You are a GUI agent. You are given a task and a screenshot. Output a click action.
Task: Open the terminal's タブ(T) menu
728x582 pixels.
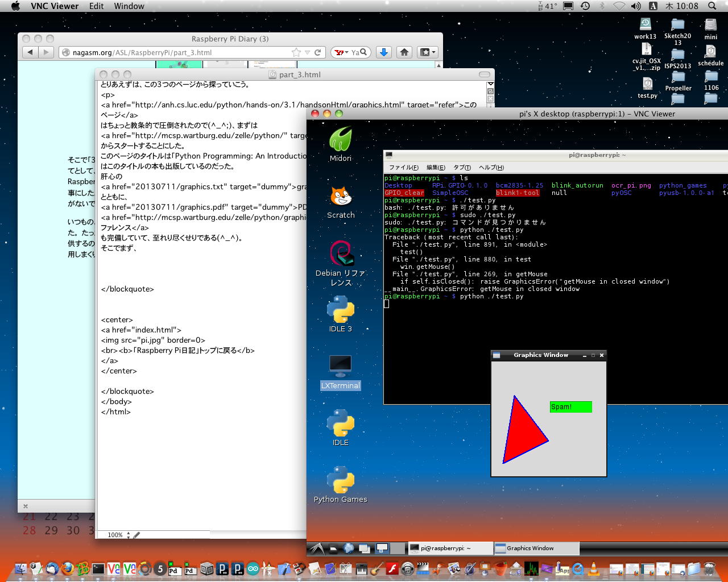coord(461,167)
